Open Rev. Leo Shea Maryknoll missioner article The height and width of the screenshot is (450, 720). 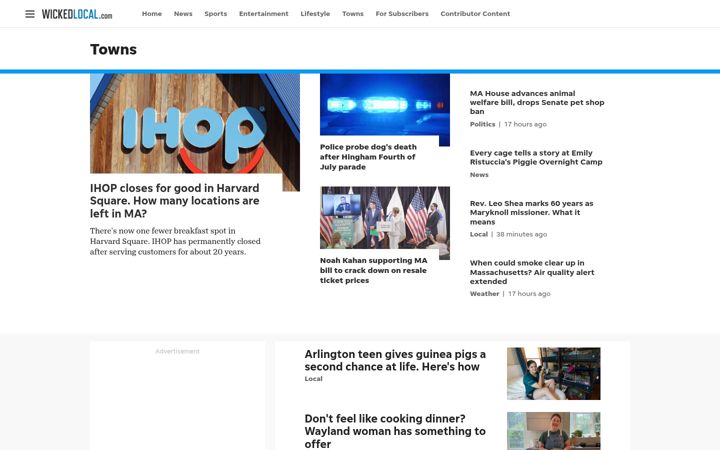coord(531,212)
